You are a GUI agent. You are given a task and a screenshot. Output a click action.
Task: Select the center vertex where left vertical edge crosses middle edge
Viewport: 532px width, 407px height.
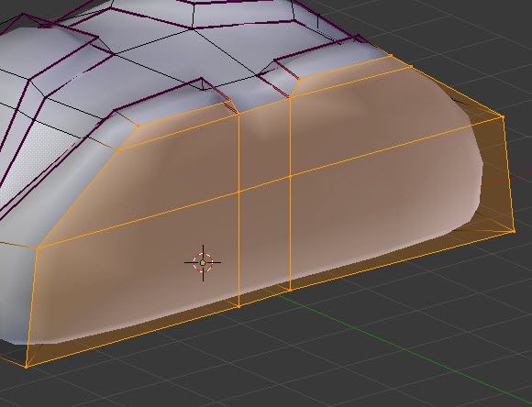point(239,192)
